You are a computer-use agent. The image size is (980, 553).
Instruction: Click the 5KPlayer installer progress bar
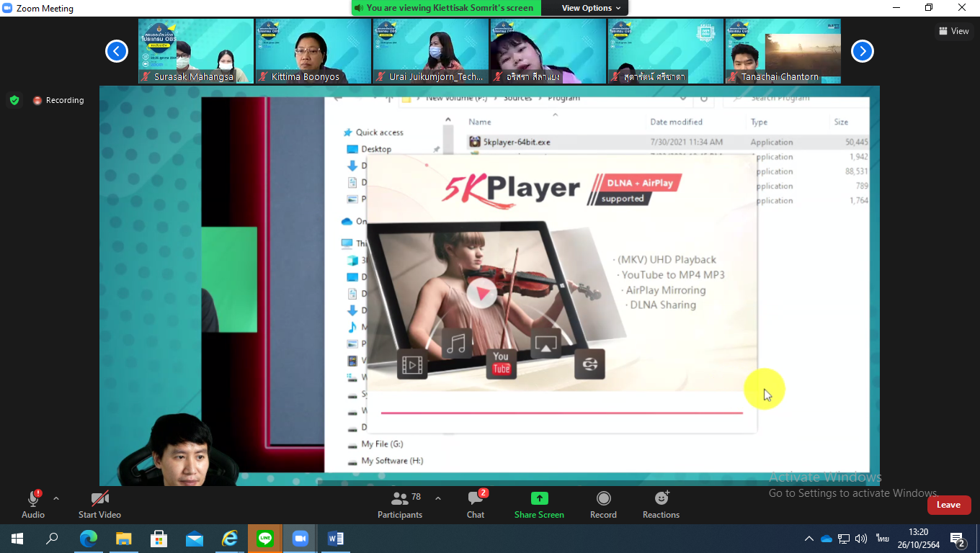pyautogui.click(x=561, y=413)
